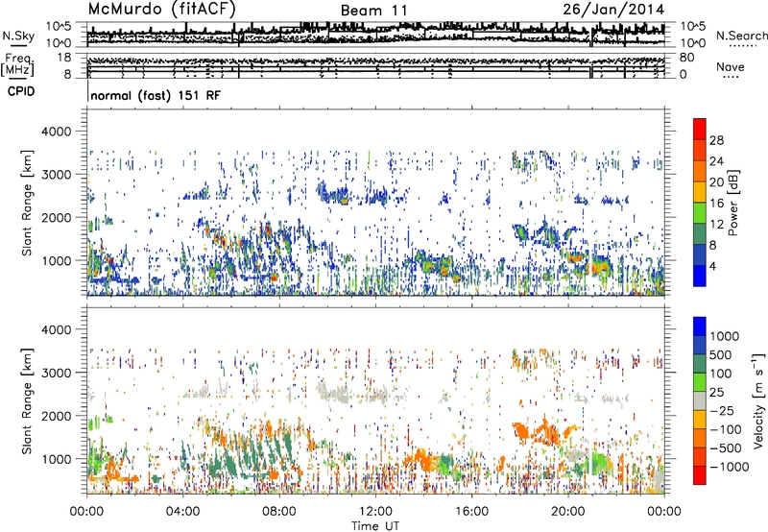The width and height of the screenshot is (768, 532).
Task: Click the '4000' tick on the velocity panel axis
Action: [x=56, y=330]
